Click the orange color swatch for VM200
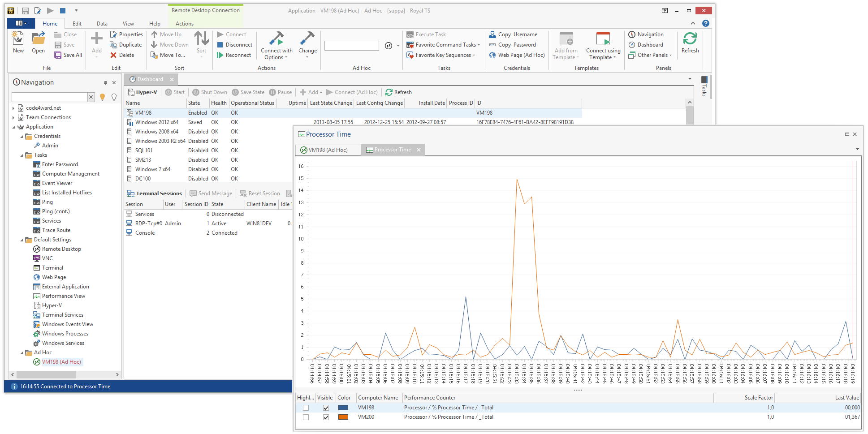Image resolution: width=868 pixels, height=434 pixels. click(343, 417)
